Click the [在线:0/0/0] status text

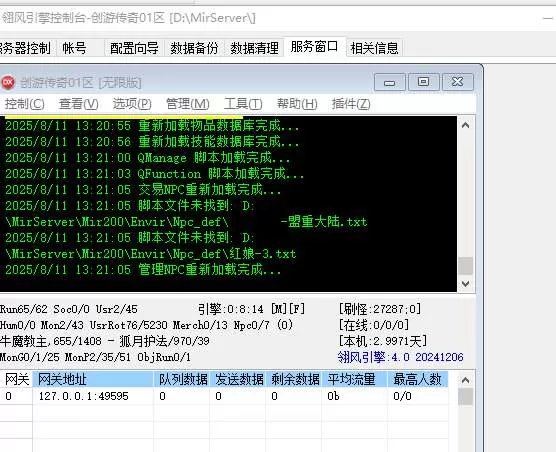(374, 325)
